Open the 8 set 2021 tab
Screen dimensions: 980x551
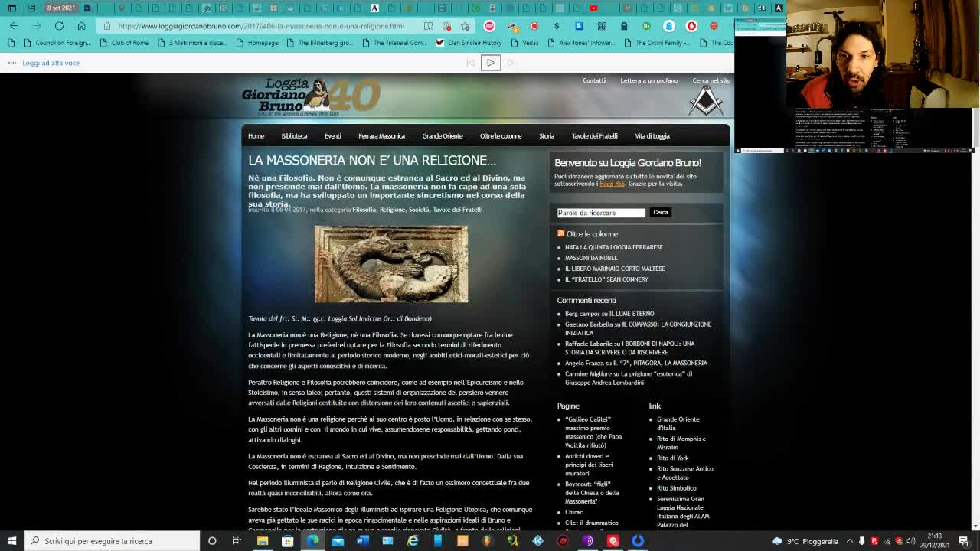coord(61,8)
